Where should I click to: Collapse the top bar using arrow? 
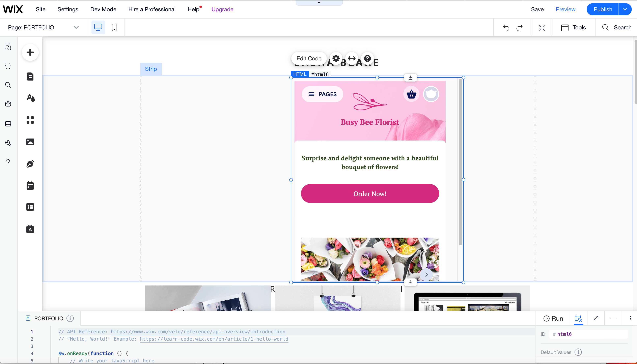point(319,2)
